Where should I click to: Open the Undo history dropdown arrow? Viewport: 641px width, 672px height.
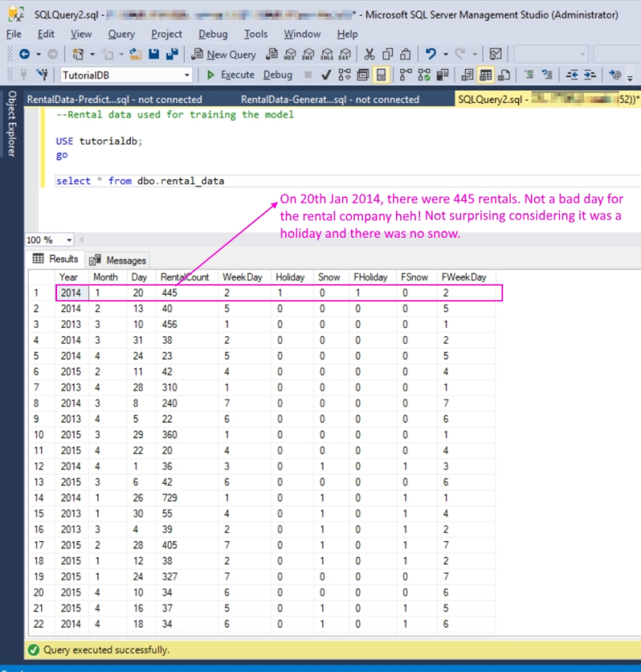pyautogui.click(x=445, y=54)
